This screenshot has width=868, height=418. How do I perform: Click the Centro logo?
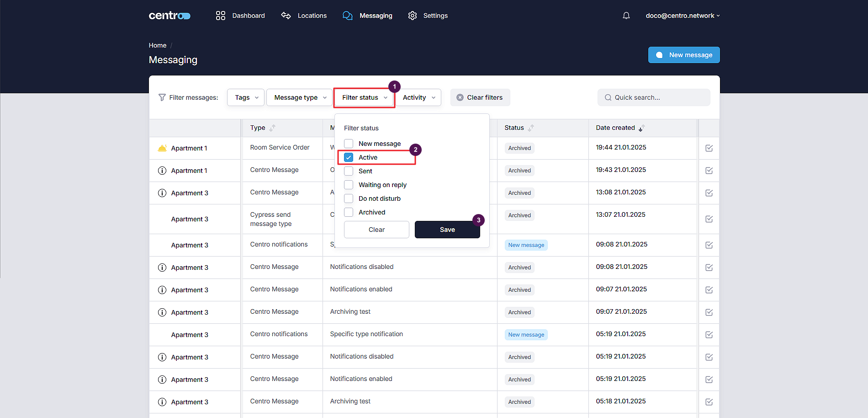point(169,16)
